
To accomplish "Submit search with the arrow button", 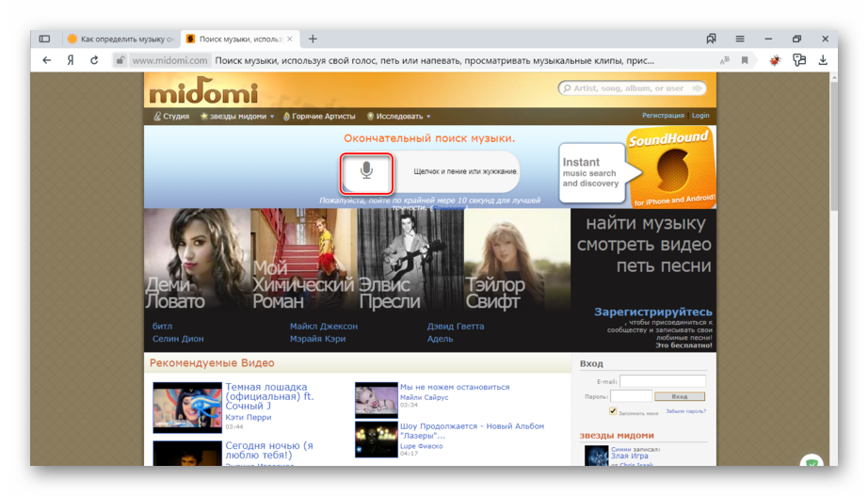I will tap(698, 88).
